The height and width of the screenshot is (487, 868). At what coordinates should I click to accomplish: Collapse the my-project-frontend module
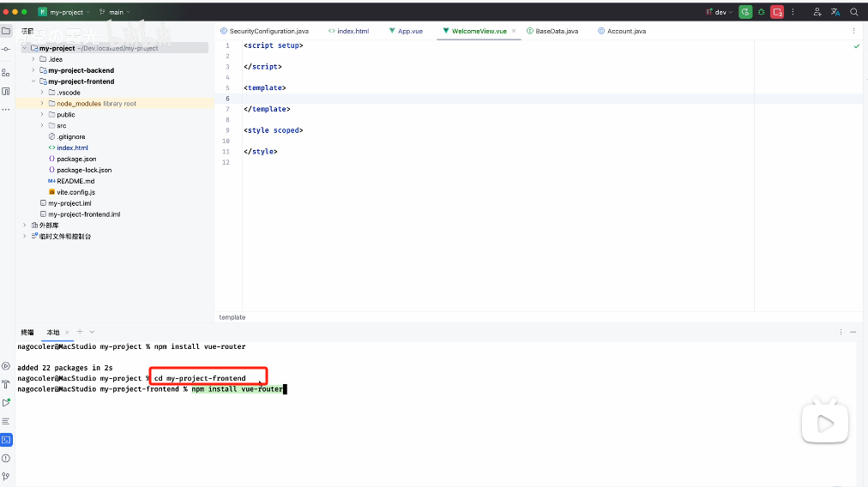[33, 81]
